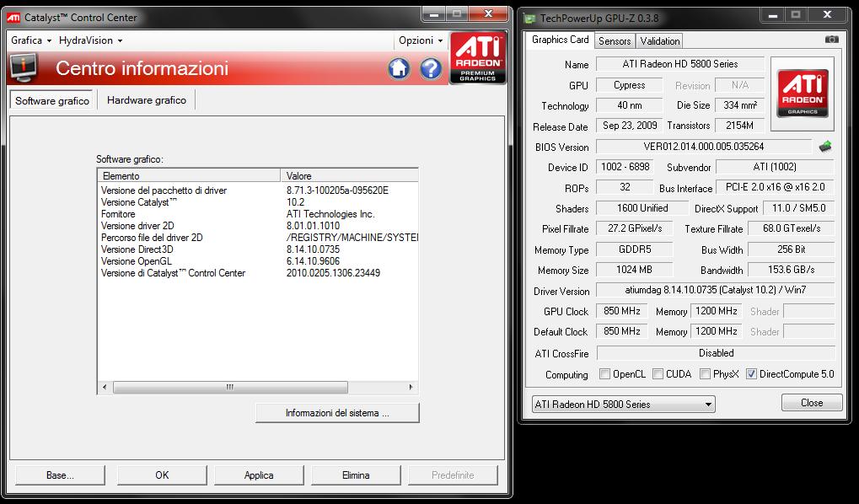Click the Elimina button
This screenshot has width=859, height=504.
356,475
